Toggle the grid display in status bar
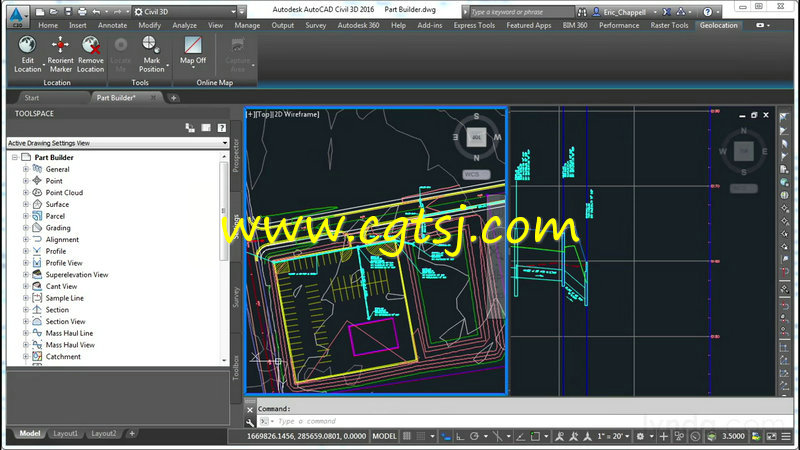This screenshot has height=450, width=800. (407, 436)
